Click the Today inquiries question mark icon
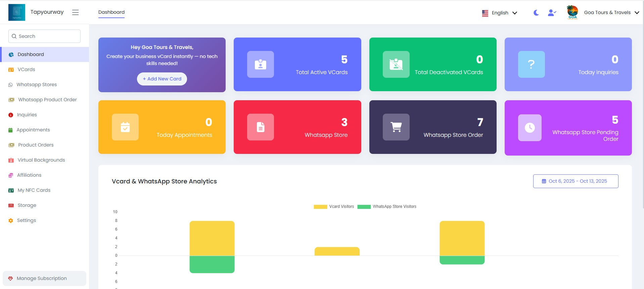The width and height of the screenshot is (644, 289). pos(532,64)
